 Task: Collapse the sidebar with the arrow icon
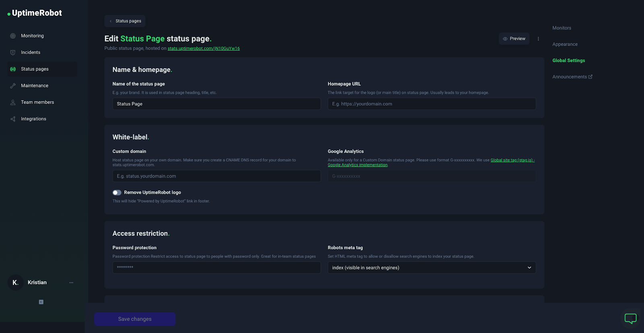[41, 302]
